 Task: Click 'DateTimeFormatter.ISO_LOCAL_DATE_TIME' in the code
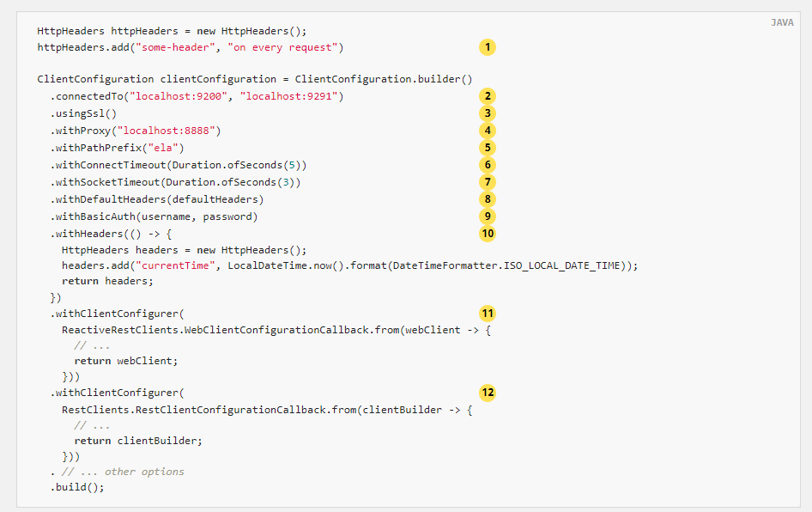tap(506, 265)
